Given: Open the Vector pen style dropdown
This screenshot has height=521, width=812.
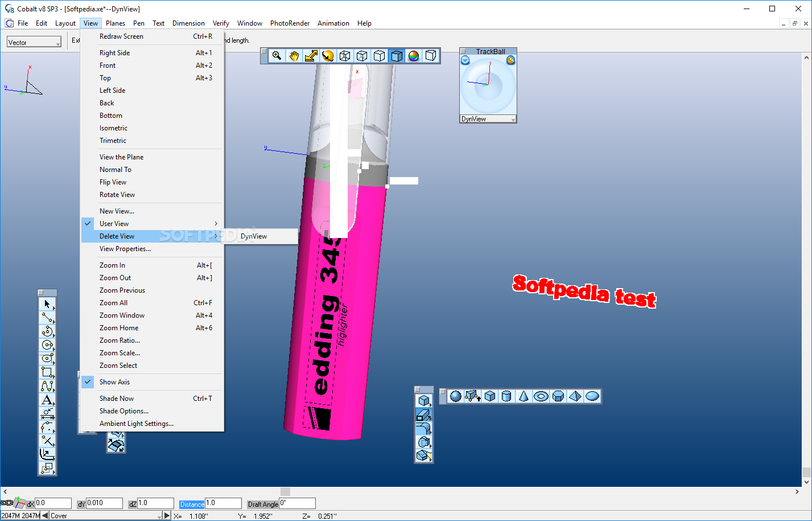Looking at the screenshot, I should 34,42.
